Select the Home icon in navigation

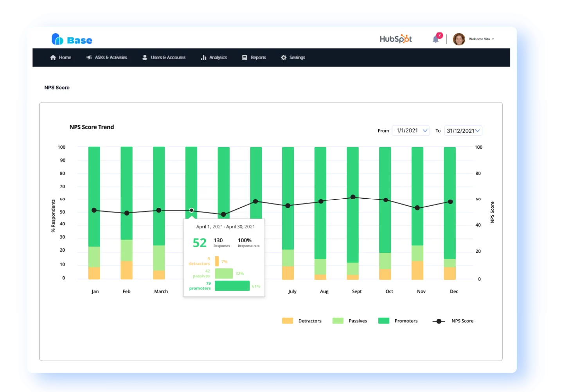[54, 57]
